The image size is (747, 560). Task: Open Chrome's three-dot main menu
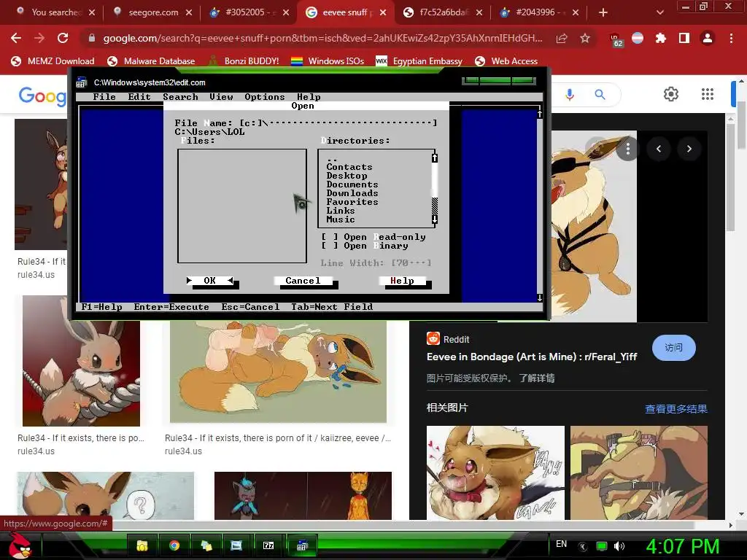pyautogui.click(x=731, y=38)
